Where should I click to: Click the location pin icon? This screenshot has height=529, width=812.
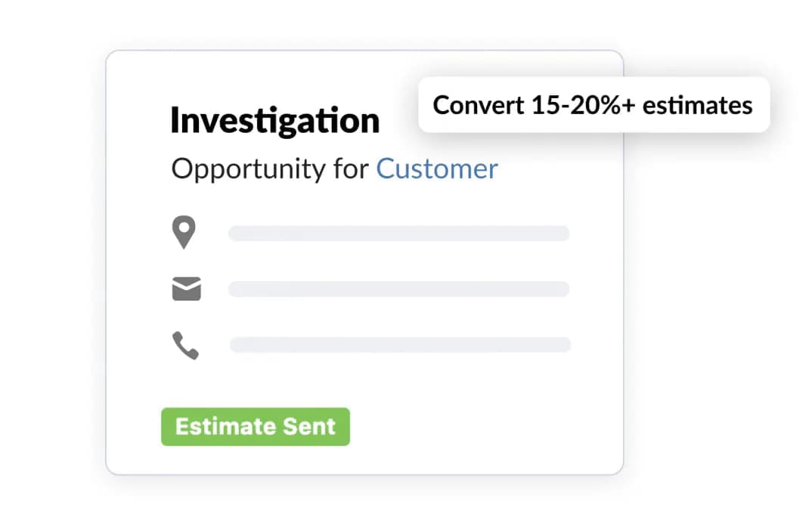coord(184,233)
